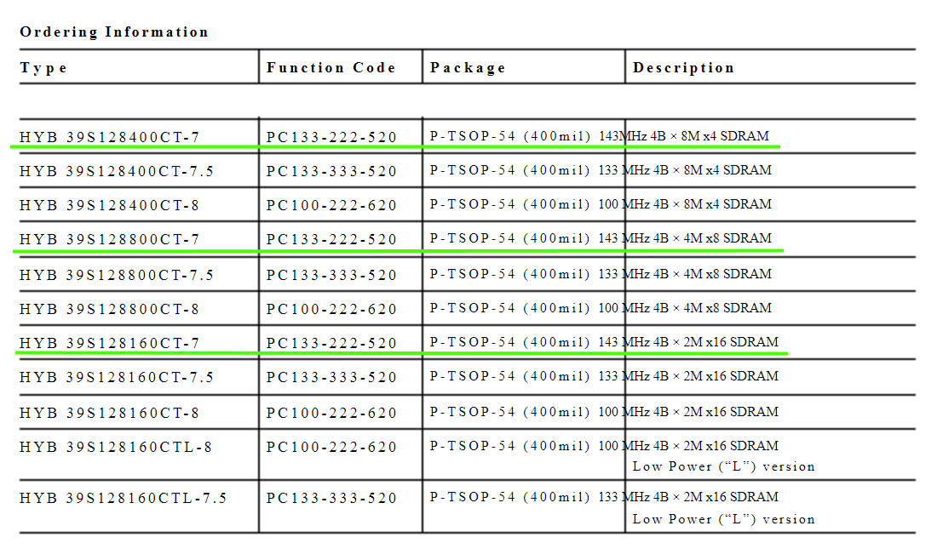Image resolution: width=937 pixels, height=560 pixels.
Task: Select the "Description" column header
Action: point(683,68)
